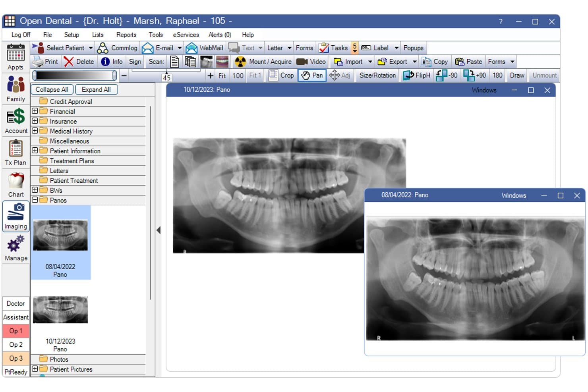Viewport: 588px width, 392px height.
Task: Start Video capture
Action: pos(311,62)
